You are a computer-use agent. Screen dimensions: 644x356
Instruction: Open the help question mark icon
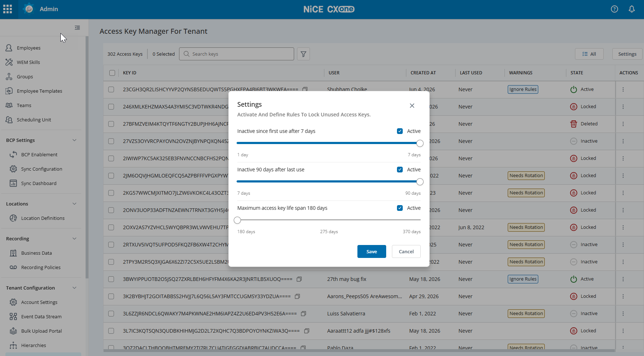615,9
